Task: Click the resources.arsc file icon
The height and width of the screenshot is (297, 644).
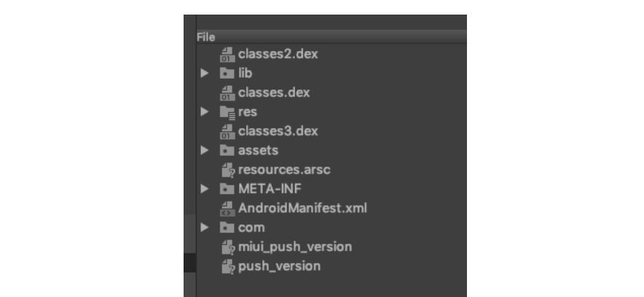Action: click(227, 170)
